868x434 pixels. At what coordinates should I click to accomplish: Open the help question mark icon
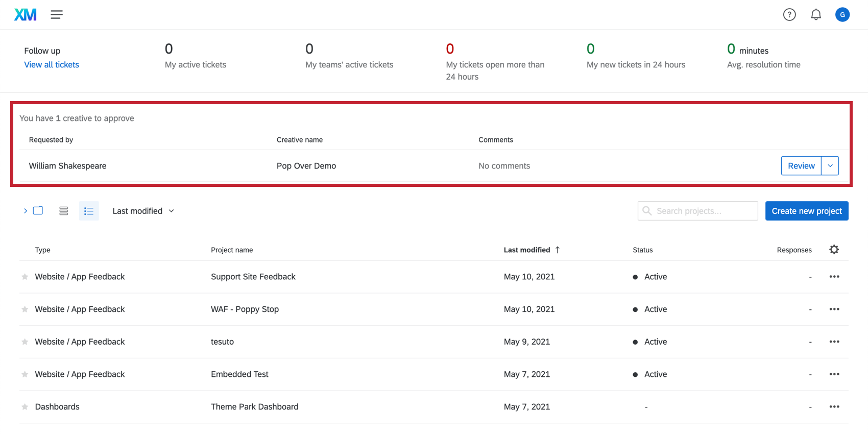[789, 15]
